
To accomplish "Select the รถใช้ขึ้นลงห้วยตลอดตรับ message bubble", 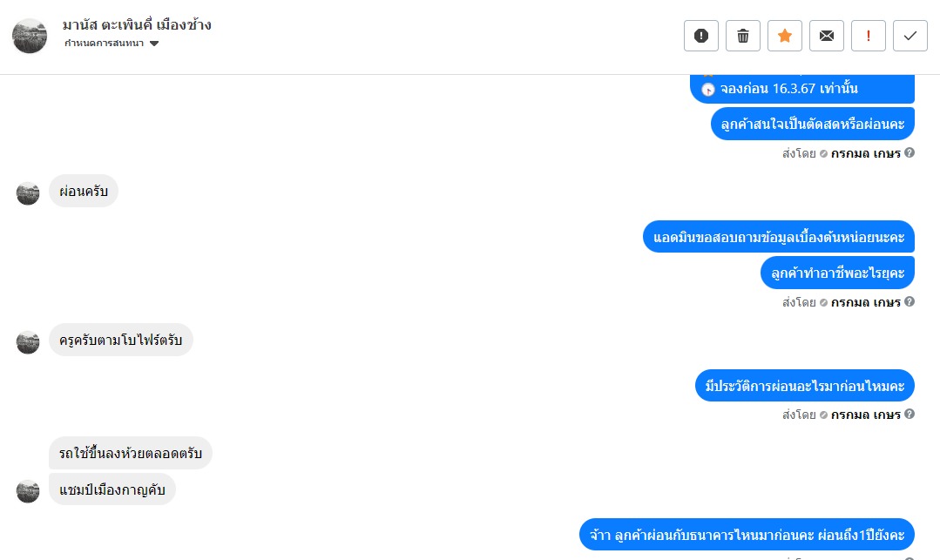I will (x=131, y=453).
